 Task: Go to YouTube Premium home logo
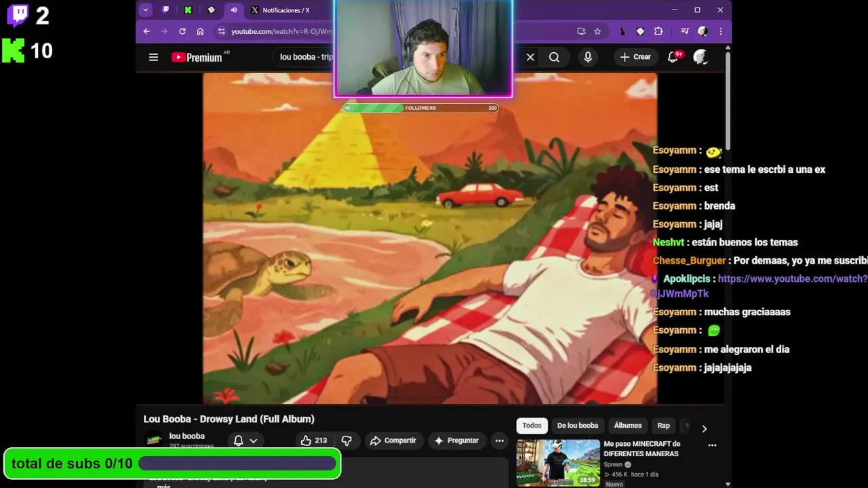tap(197, 58)
